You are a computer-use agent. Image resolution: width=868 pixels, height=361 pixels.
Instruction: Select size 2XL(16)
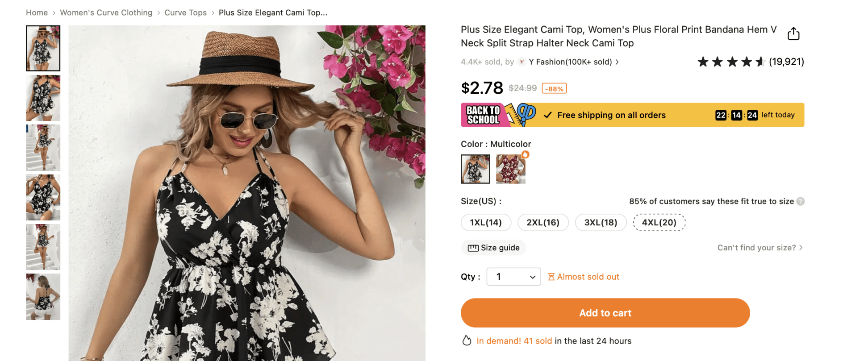543,222
